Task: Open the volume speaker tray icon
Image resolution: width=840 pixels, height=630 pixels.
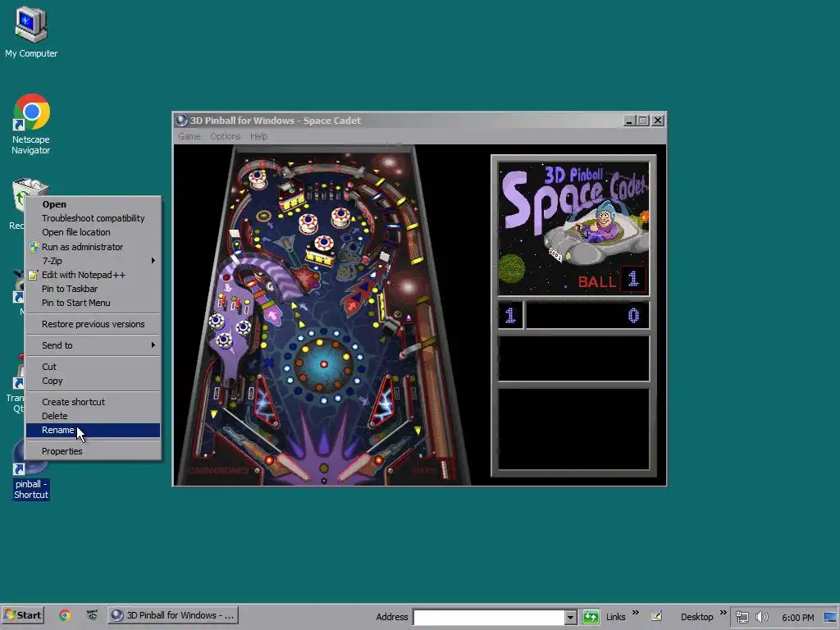Action: click(761, 617)
